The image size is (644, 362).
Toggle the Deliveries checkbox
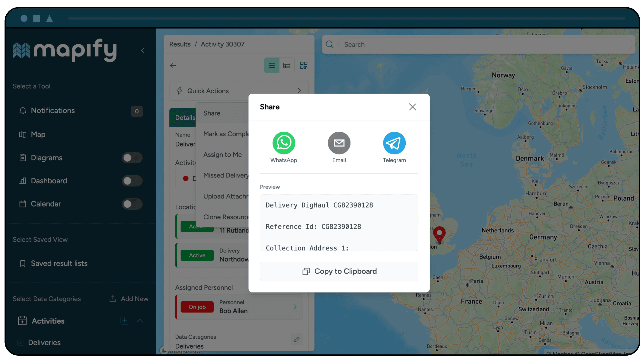[x=20, y=342]
